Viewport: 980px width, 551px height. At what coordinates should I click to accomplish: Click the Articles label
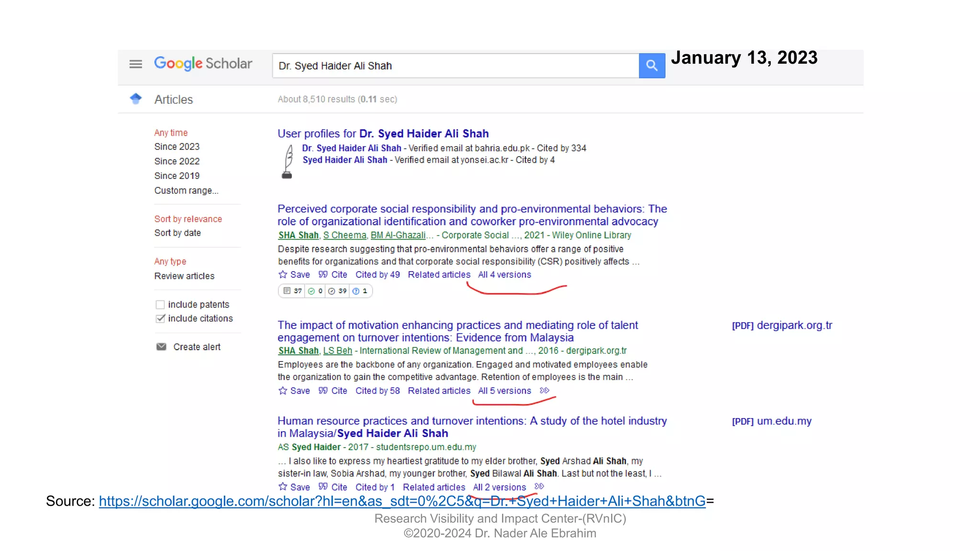click(x=173, y=99)
